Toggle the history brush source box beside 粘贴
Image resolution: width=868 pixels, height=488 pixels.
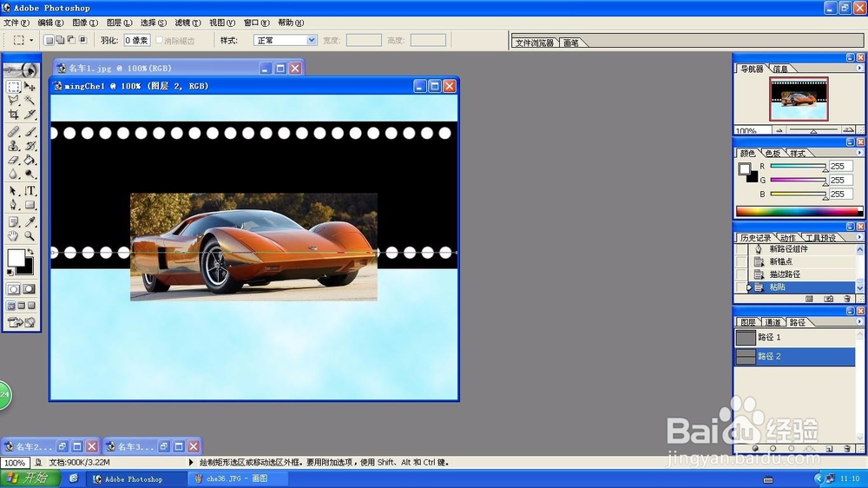click(x=740, y=287)
